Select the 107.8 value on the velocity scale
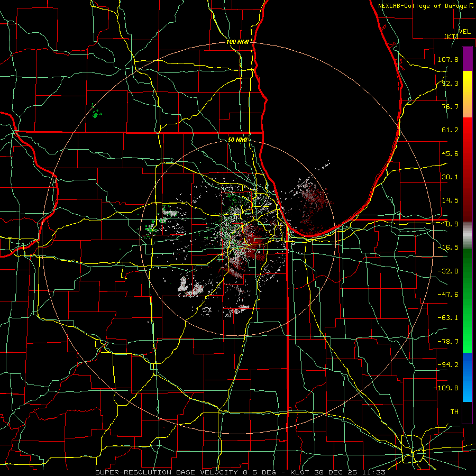 [x=448, y=59]
